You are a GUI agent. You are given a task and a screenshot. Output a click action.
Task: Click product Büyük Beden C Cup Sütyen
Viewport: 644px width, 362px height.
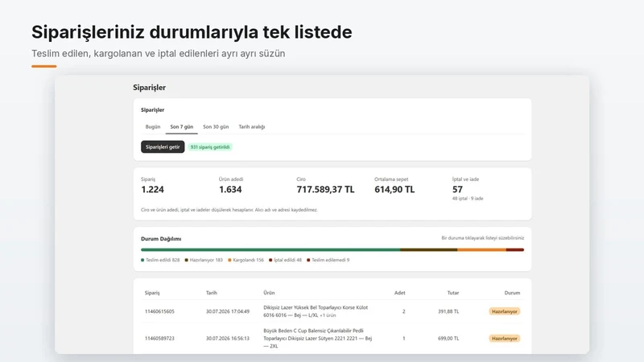(x=317, y=338)
